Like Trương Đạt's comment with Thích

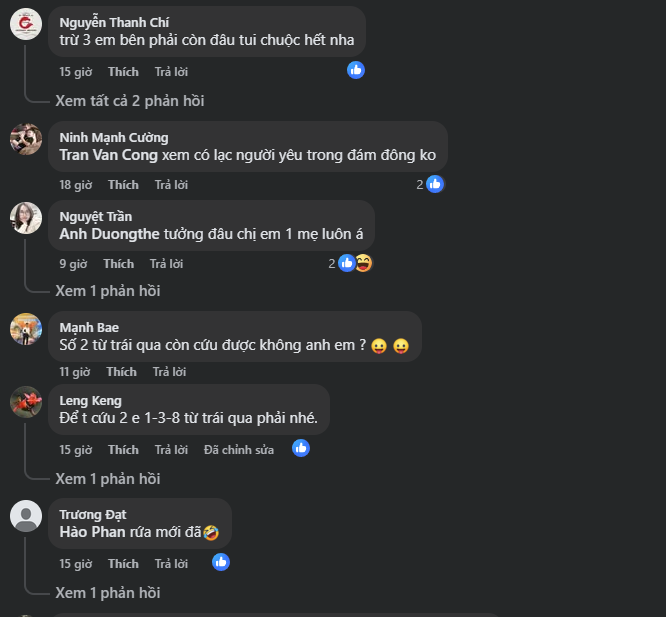[123, 564]
